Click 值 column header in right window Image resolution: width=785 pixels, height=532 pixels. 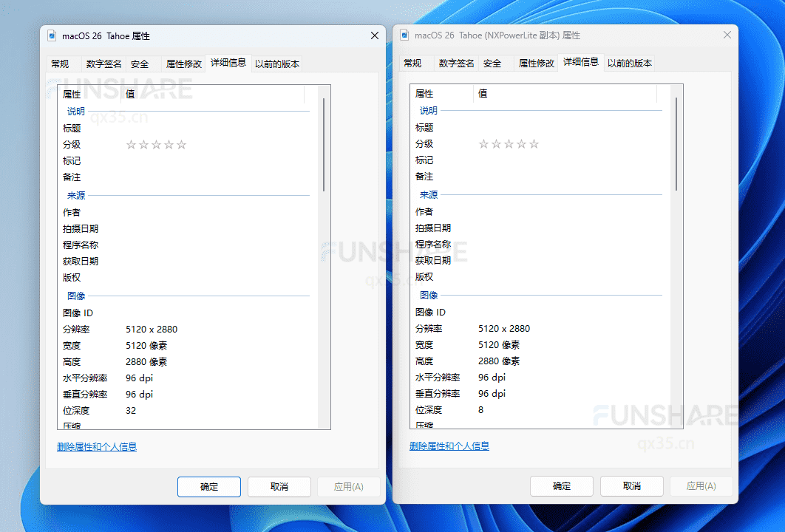coord(565,94)
